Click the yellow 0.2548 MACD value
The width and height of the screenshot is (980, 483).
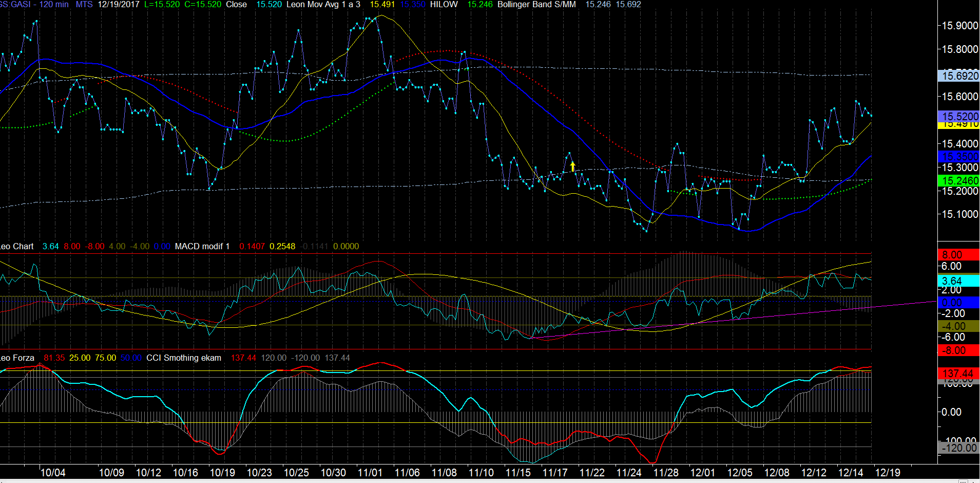pos(282,247)
